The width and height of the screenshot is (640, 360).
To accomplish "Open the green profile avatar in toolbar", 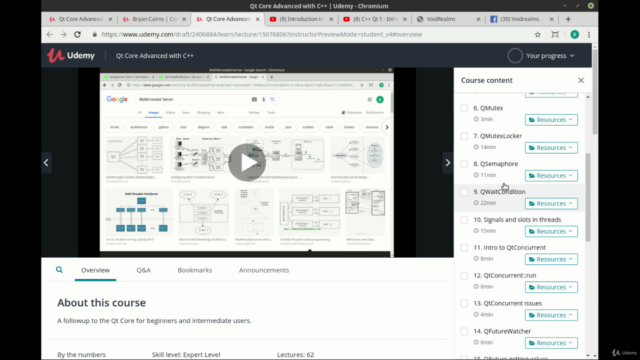I will (575, 35).
